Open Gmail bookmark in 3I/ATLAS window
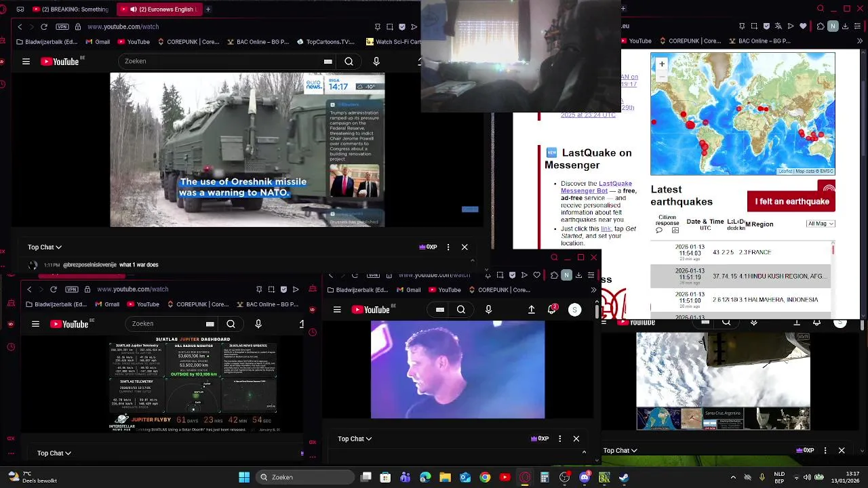Viewport: 868px width, 488px height. [107, 304]
